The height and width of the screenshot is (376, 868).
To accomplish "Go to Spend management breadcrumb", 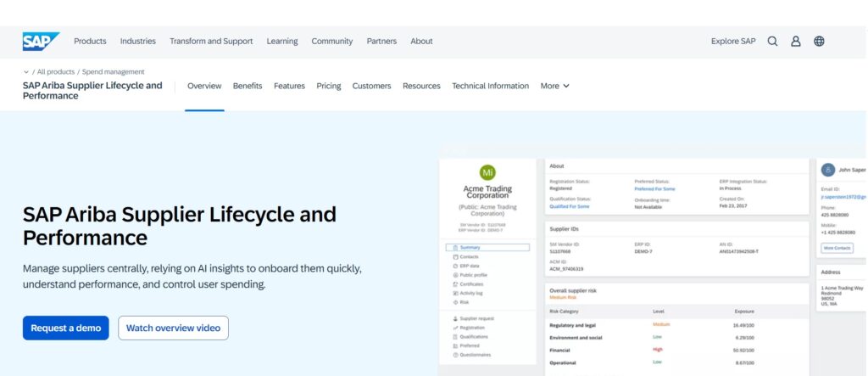I will click(113, 72).
